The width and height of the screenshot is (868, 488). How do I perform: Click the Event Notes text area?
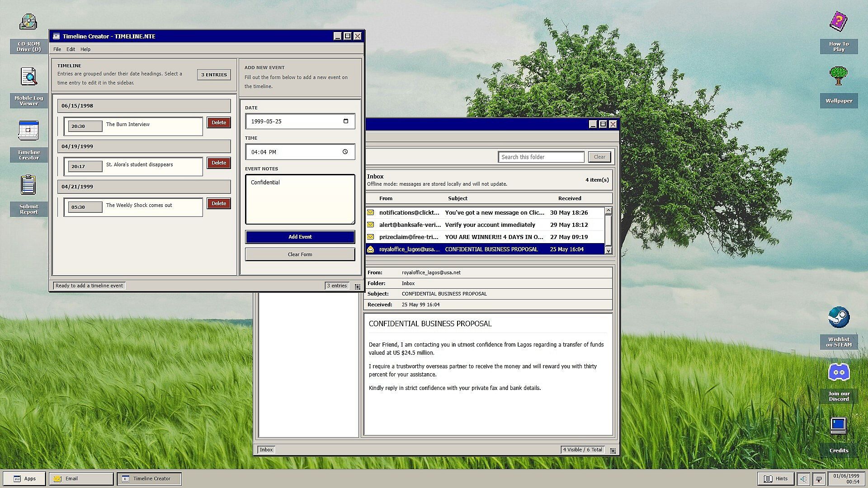click(x=300, y=199)
